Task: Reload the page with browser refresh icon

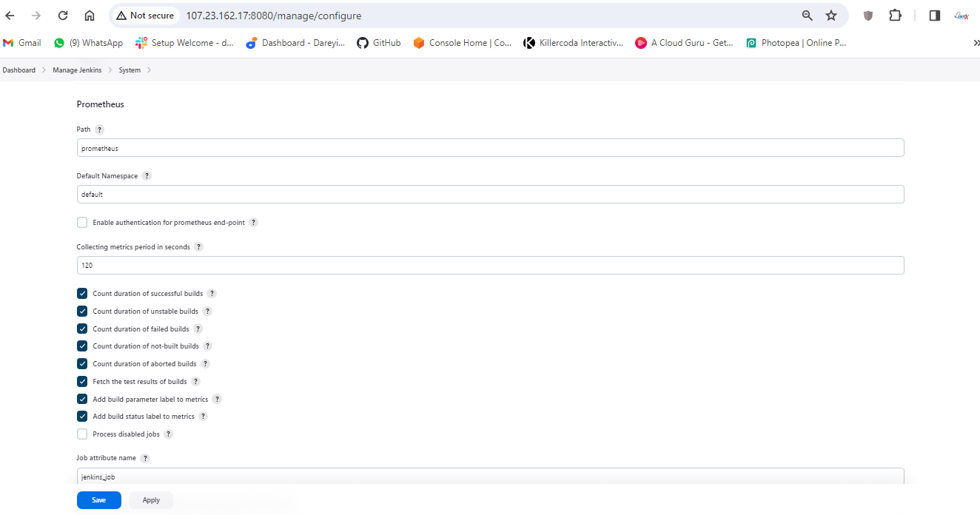Action: coord(63,16)
